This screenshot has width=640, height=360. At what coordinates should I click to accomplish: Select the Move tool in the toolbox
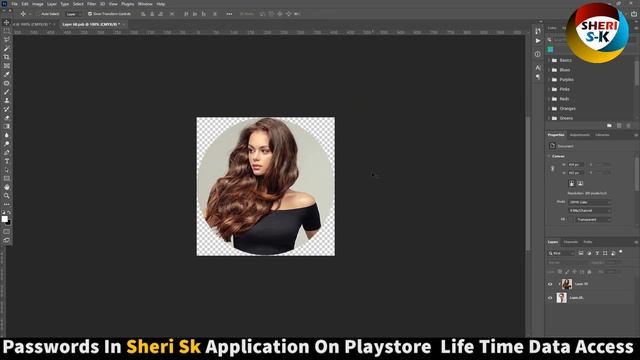pyautogui.click(x=7, y=22)
